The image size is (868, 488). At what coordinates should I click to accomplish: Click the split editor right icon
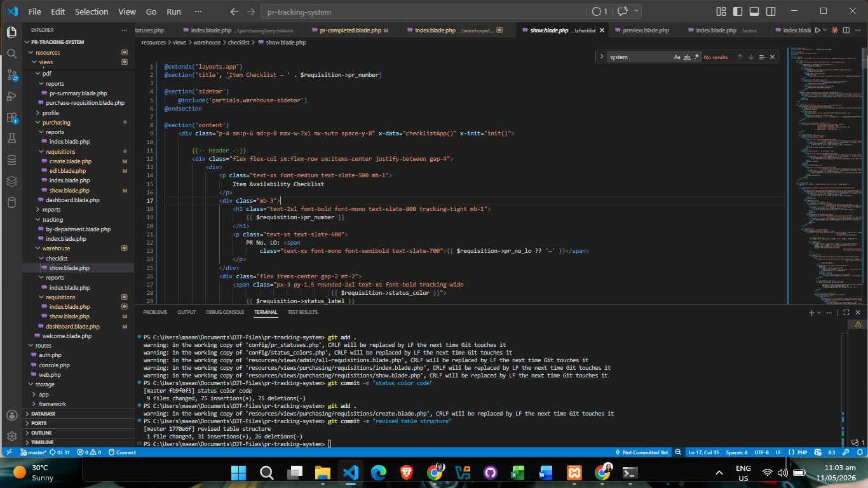coord(847,30)
